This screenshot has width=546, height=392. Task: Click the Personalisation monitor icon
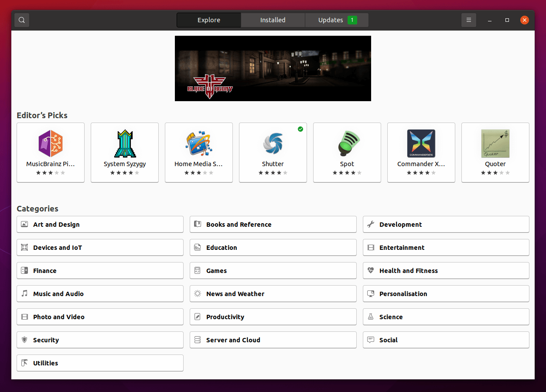coord(371,294)
